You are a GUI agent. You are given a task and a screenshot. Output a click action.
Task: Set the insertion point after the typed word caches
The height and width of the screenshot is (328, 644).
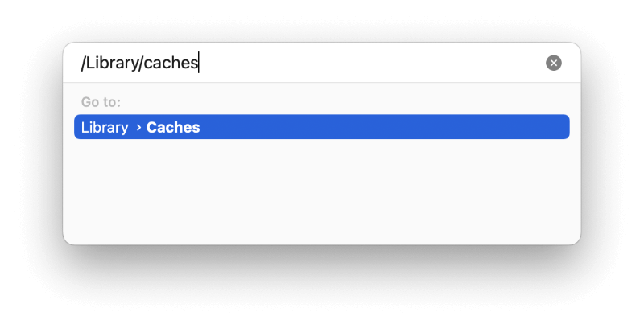coord(199,63)
